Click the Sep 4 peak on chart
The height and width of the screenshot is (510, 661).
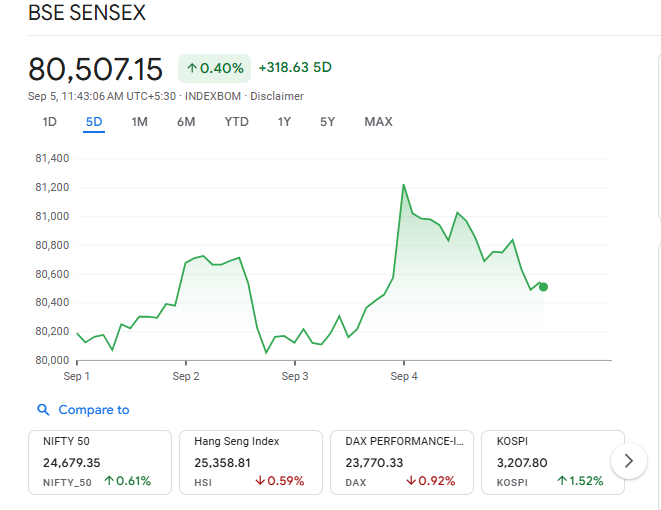pos(403,185)
